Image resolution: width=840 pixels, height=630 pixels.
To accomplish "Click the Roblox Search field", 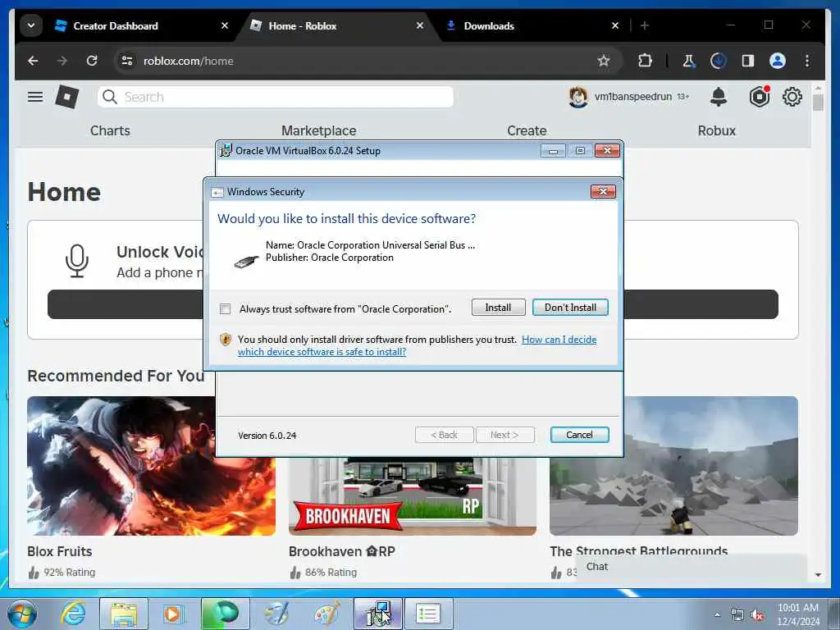I will 276,97.
